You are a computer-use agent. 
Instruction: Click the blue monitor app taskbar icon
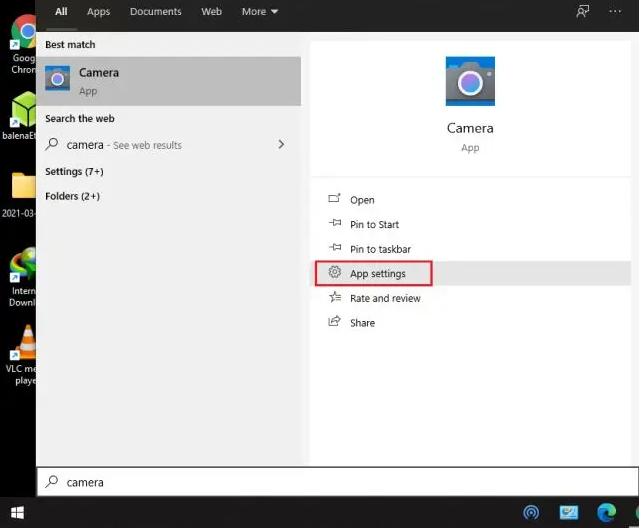coord(569,513)
